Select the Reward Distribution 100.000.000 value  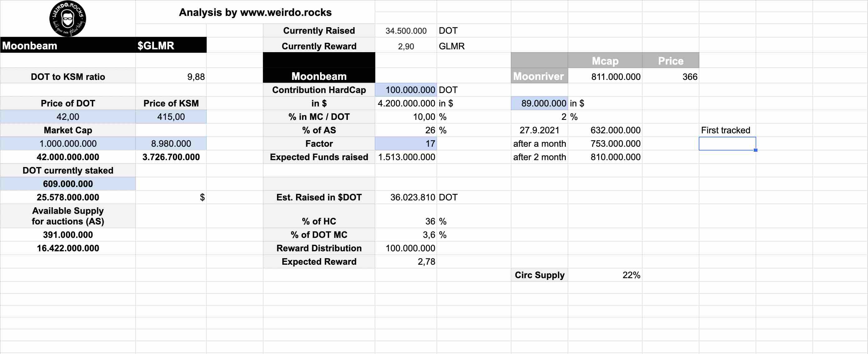[x=406, y=248]
